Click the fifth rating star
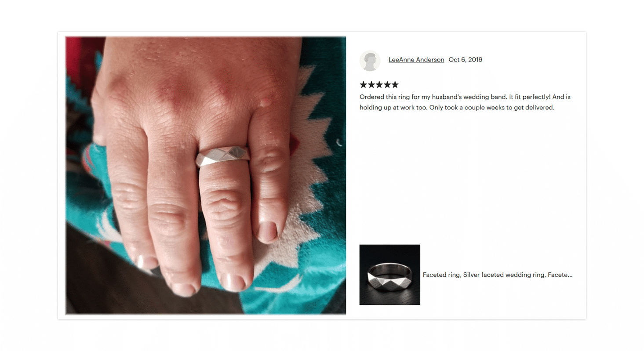Viewport: 644px width, 351px height. tap(395, 84)
